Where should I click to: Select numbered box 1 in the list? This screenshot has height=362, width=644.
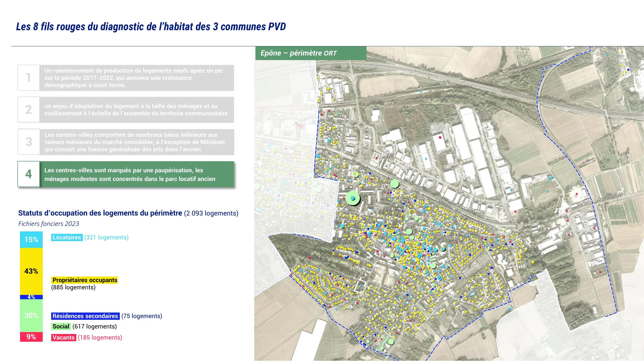point(29,78)
